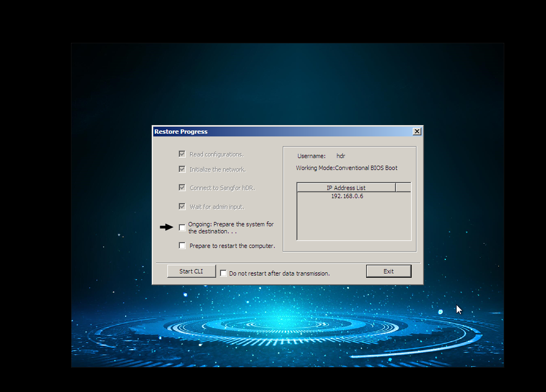Click the narrow second column header
The height and width of the screenshot is (392, 546).
point(404,187)
